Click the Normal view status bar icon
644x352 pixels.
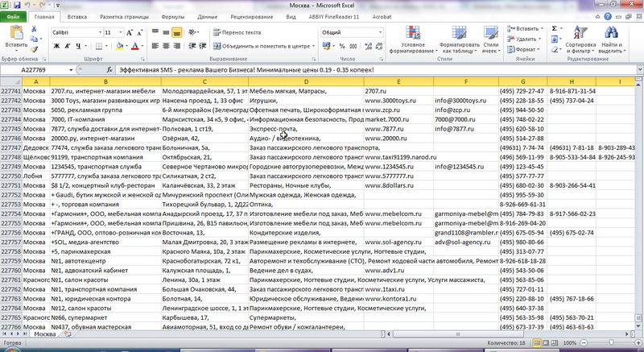[x=536, y=342]
